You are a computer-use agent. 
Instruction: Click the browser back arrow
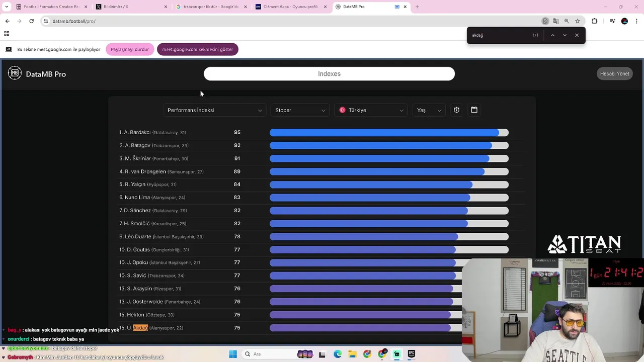click(x=7, y=21)
